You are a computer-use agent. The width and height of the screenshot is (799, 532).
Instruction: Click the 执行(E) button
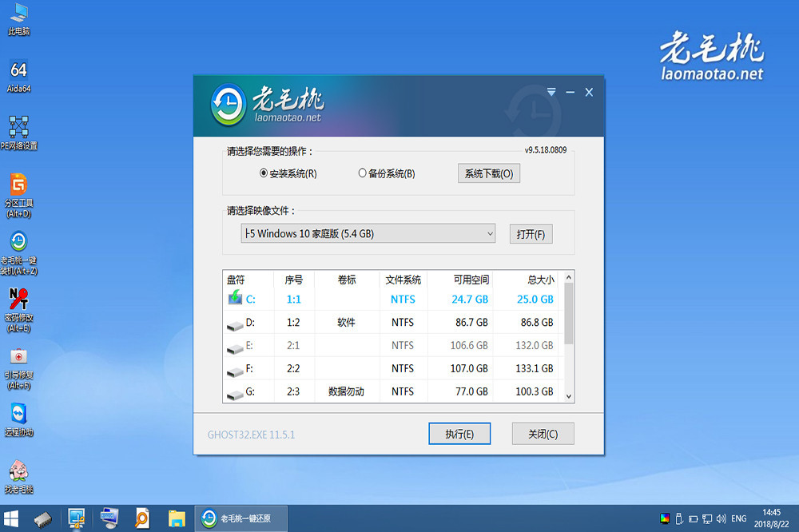pyautogui.click(x=459, y=434)
